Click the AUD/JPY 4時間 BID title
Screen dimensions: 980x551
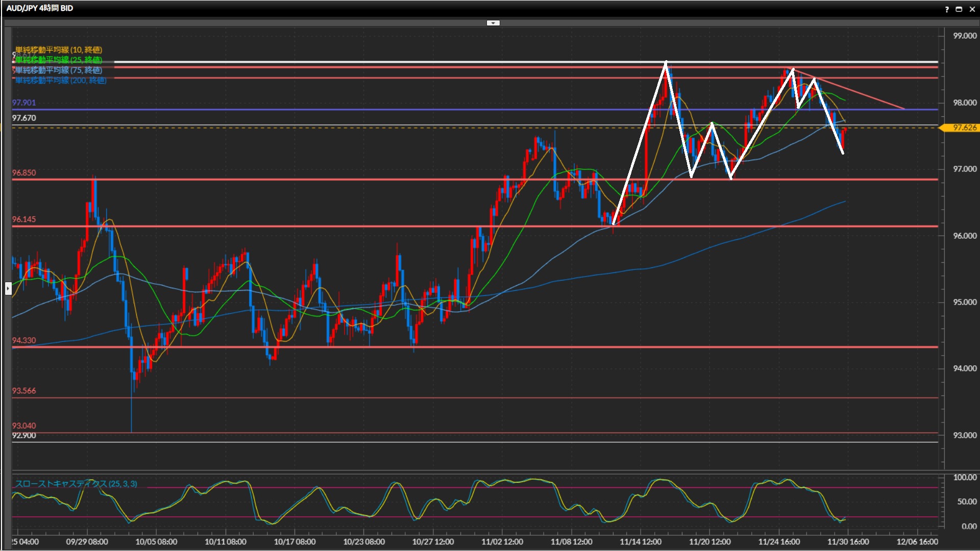tap(40, 8)
